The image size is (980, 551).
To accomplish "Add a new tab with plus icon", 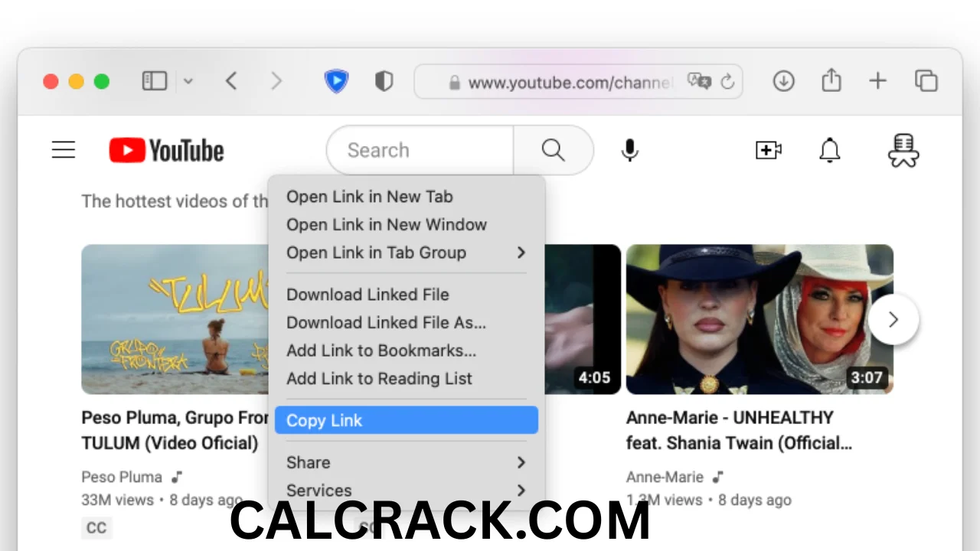I will (x=877, y=81).
